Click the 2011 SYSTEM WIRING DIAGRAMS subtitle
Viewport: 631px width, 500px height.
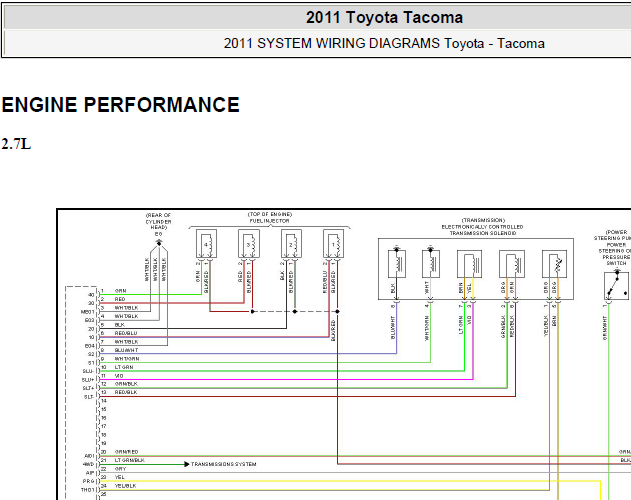tap(384, 43)
